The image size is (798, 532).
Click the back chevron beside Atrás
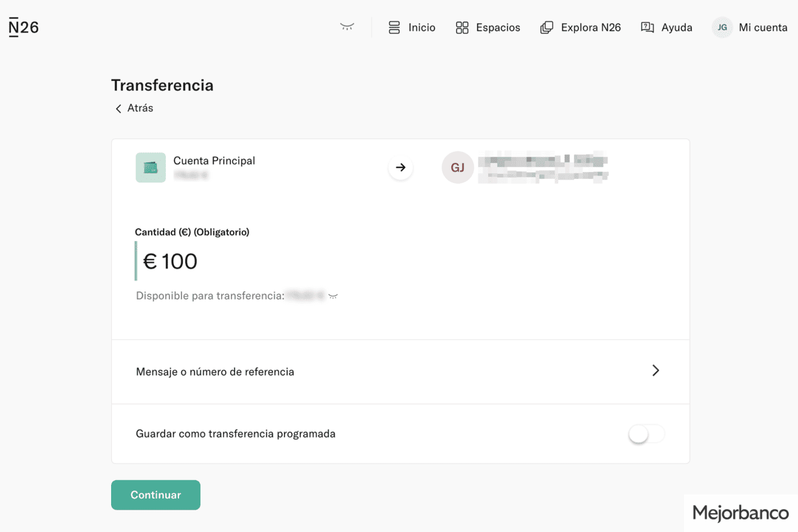click(118, 109)
